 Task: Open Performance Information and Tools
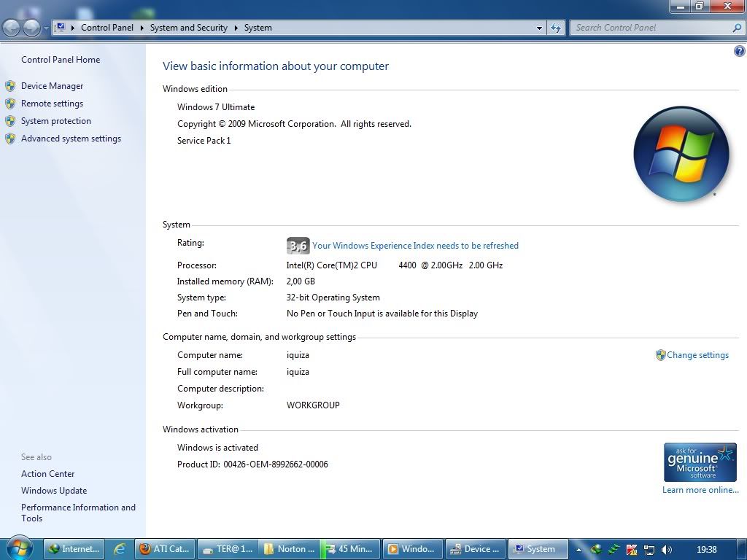[x=78, y=513]
